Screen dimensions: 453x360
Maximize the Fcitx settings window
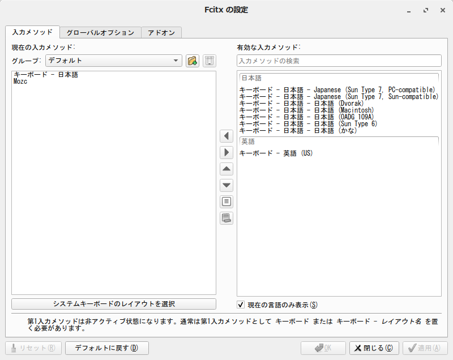pyautogui.click(x=426, y=11)
